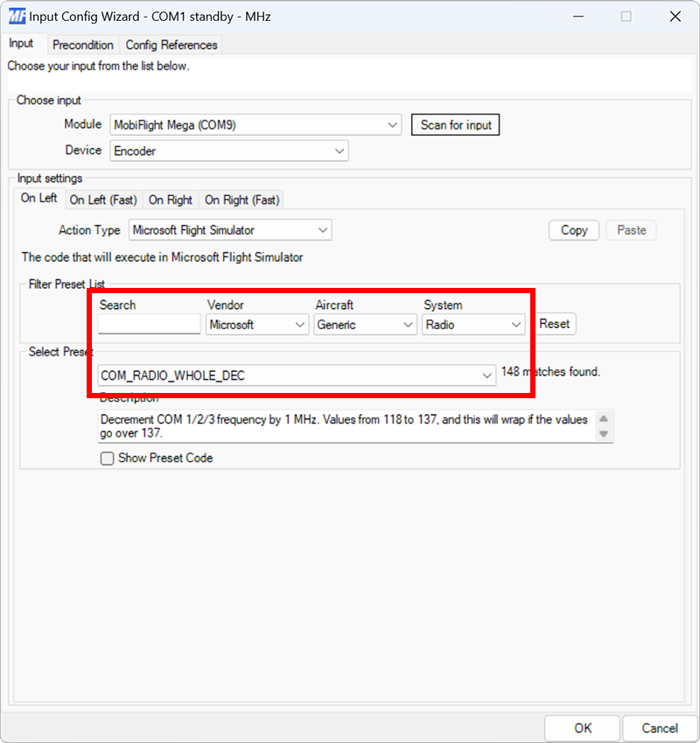The image size is (700, 743).
Task: Enable the Show Preset Code checkbox
Action: [107, 458]
